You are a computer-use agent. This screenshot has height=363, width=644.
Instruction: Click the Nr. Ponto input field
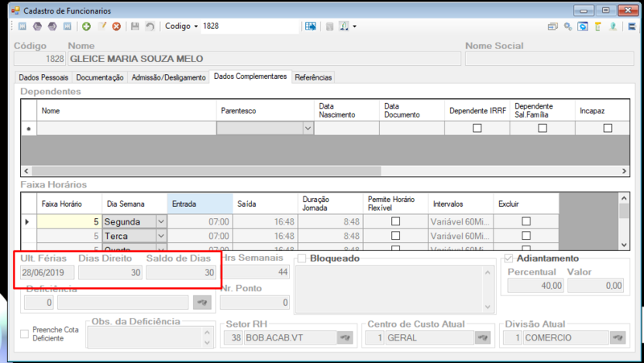click(x=254, y=303)
